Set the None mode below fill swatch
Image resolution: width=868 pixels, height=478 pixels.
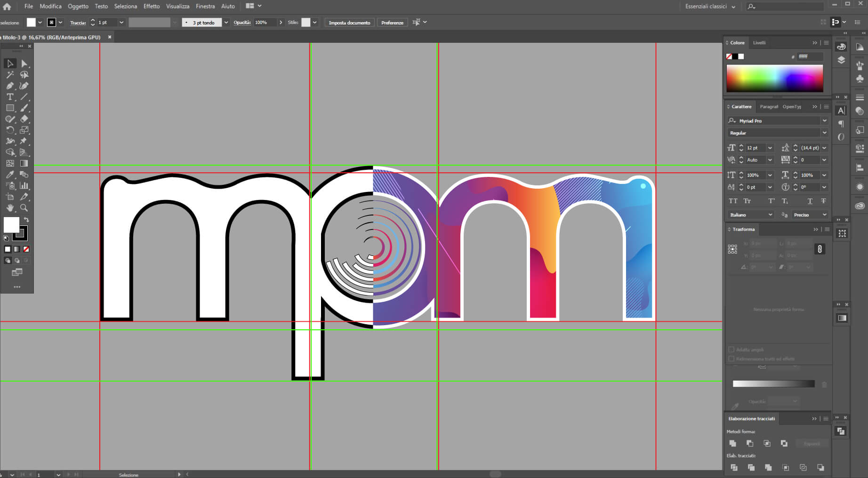click(x=26, y=249)
